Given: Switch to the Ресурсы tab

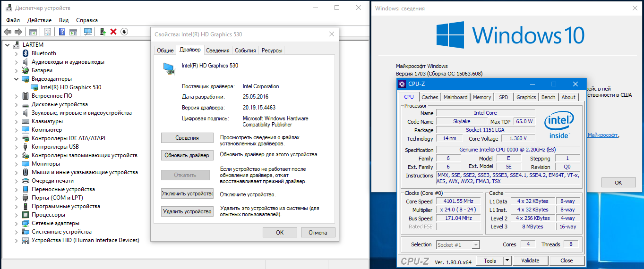Looking at the screenshot, I should click(272, 50).
